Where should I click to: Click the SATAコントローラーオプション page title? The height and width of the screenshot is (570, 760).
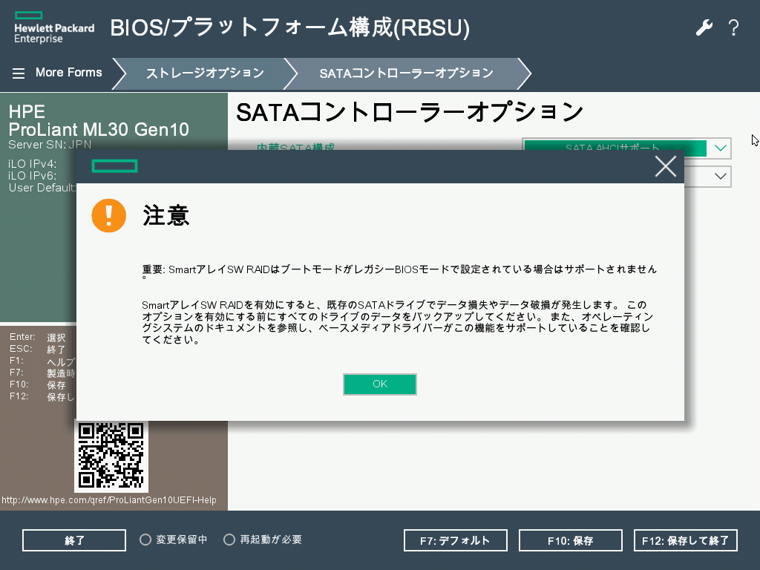pyautogui.click(x=410, y=112)
